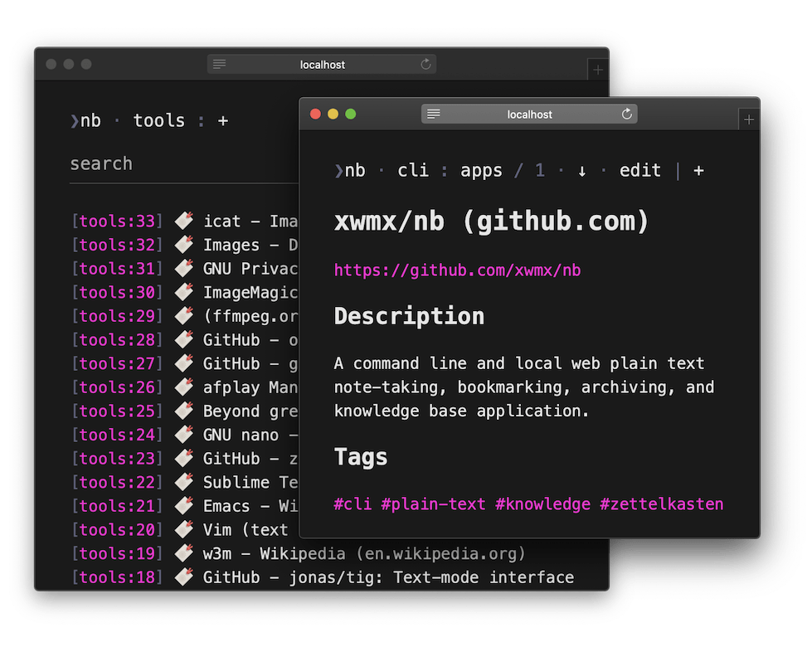Click the down arrow in the cli navigation
The image size is (812, 652).
point(582,171)
